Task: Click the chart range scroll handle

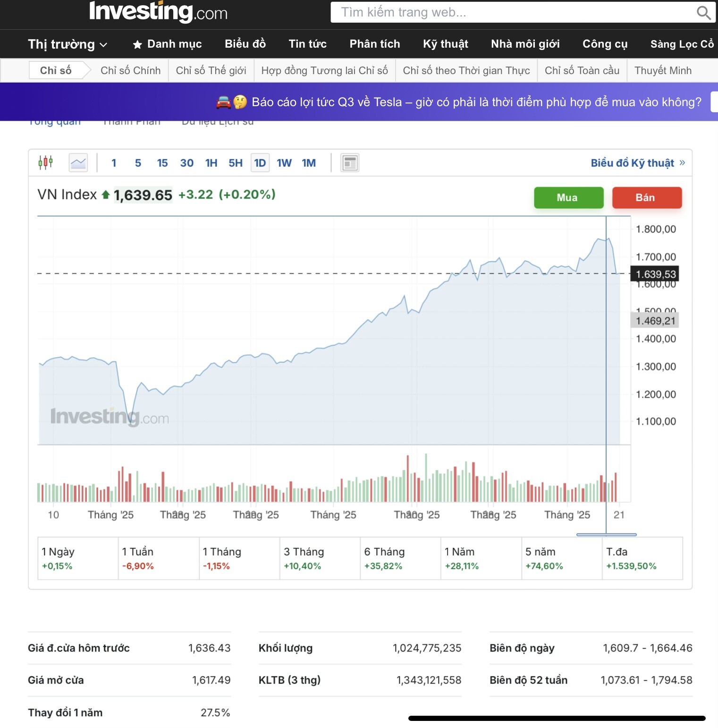Action: [607, 535]
